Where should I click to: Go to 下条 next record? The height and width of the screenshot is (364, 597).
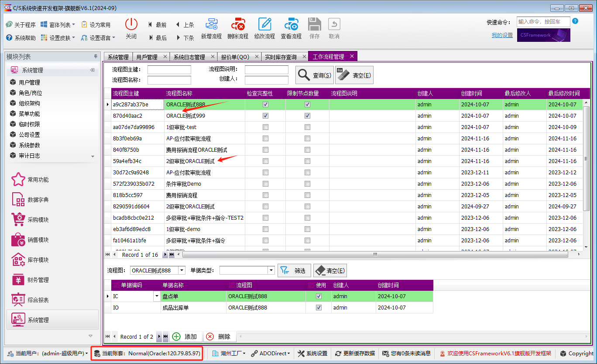tap(185, 38)
